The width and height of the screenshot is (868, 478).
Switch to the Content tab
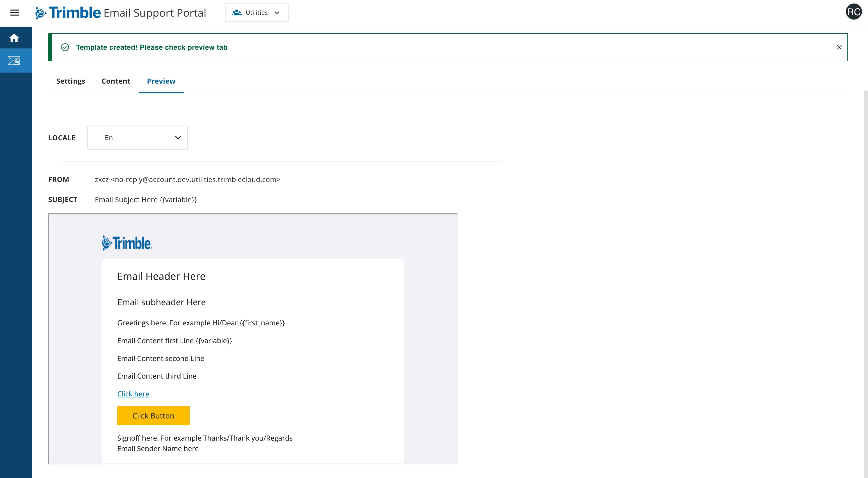pyautogui.click(x=116, y=81)
